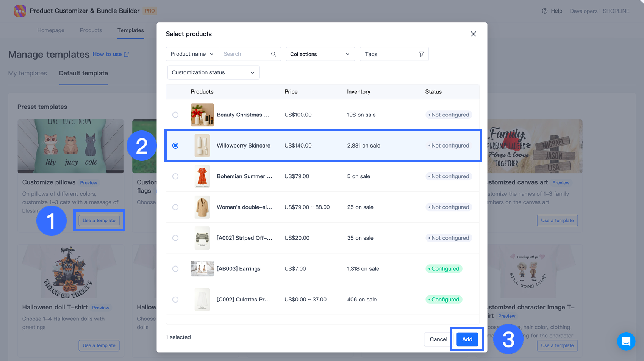Click the Inventory column header
Image resolution: width=644 pixels, height=361 pixels.
359,91
